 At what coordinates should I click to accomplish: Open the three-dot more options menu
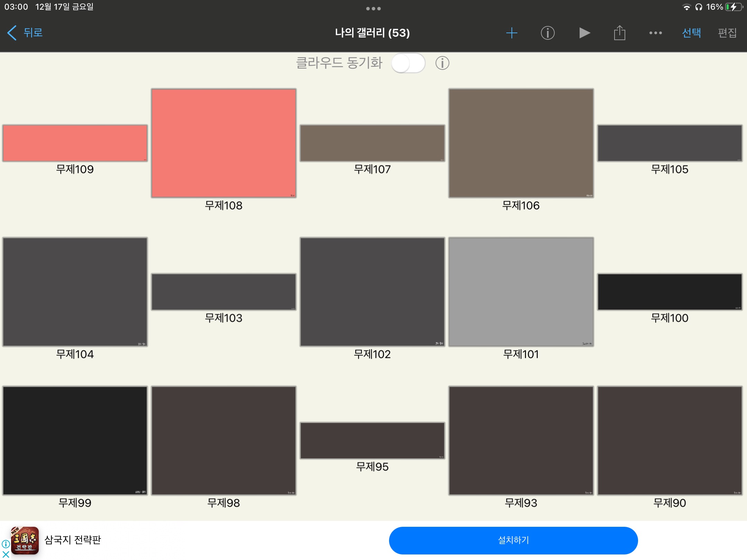655,33
